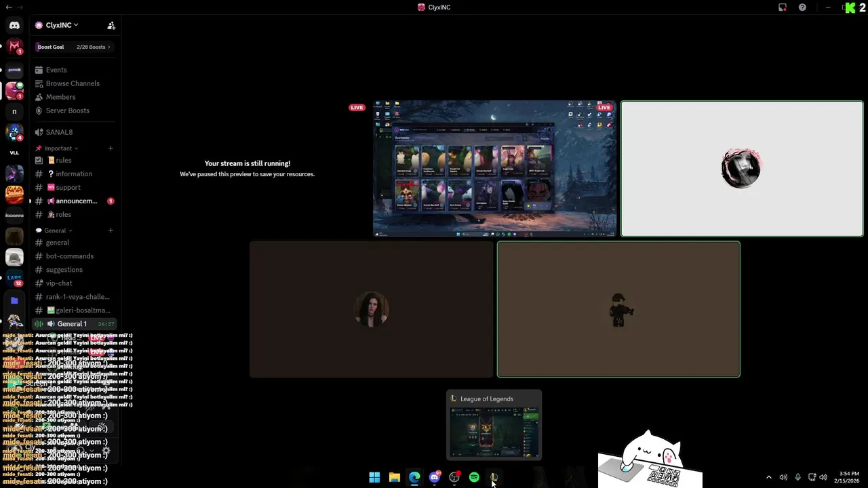Image resolution: width=868 pixels, height=488 pixels.
Task: Open the general text channel
Action: point(75,243)
